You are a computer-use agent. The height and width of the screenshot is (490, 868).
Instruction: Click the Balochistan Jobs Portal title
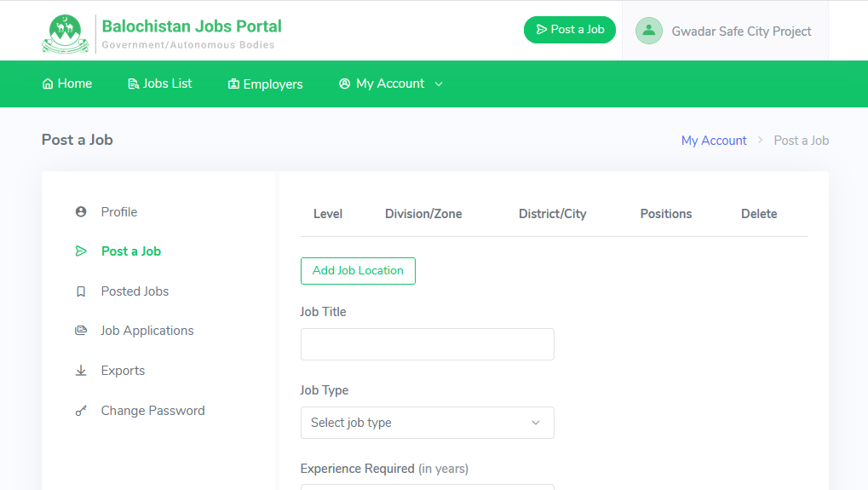click(x=192, y=26)
